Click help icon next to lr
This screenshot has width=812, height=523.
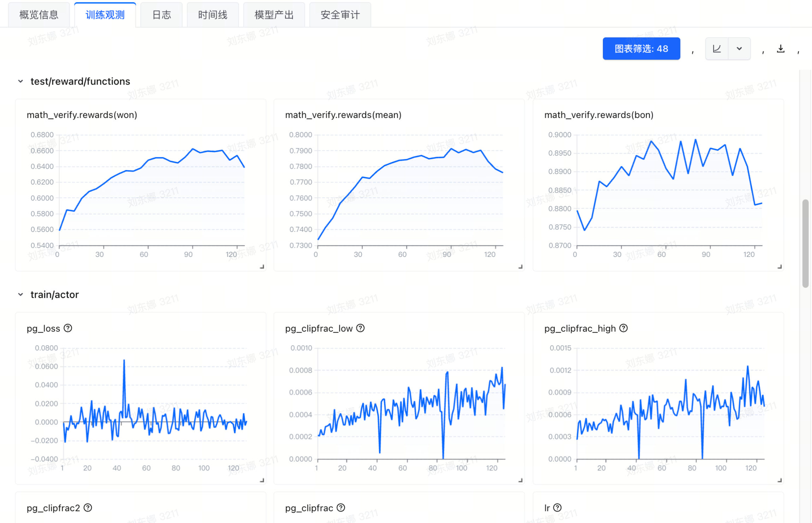557,508
